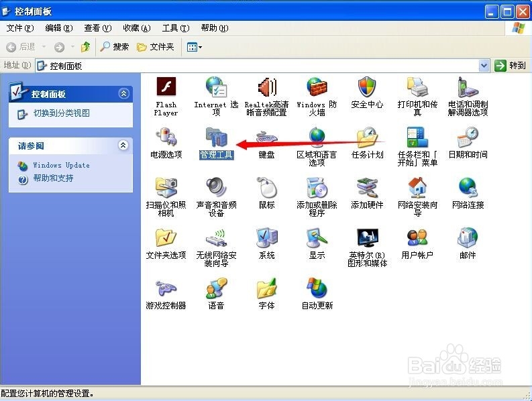Maximize the 控制面板 window

pos(508,12)
